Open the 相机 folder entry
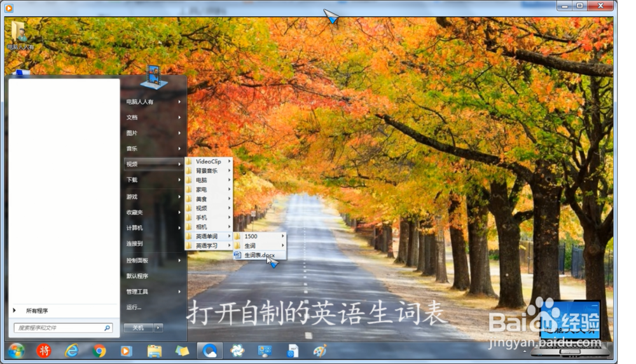Screen dimensions: 636x364 tap(209, 227)
